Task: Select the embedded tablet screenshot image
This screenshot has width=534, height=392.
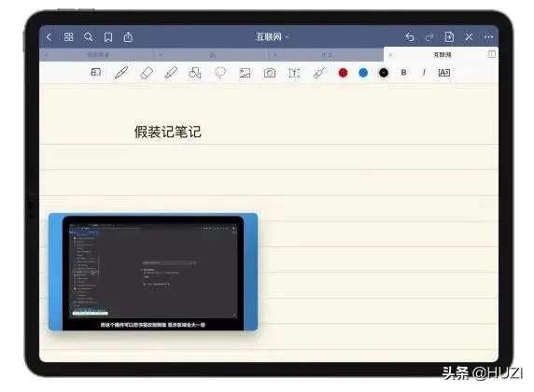Action: (x=153, y=272)
